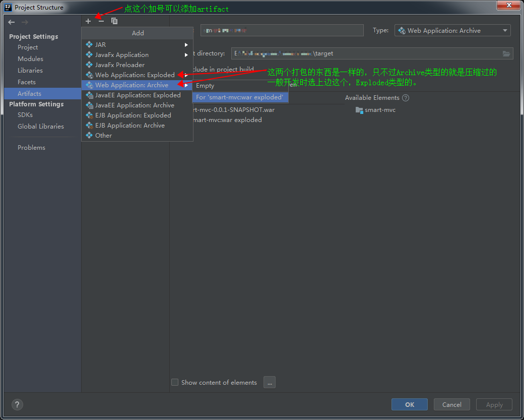Click the Available Elements help icon
Viewport: 524px width, 420px height.
coord(406,98)
